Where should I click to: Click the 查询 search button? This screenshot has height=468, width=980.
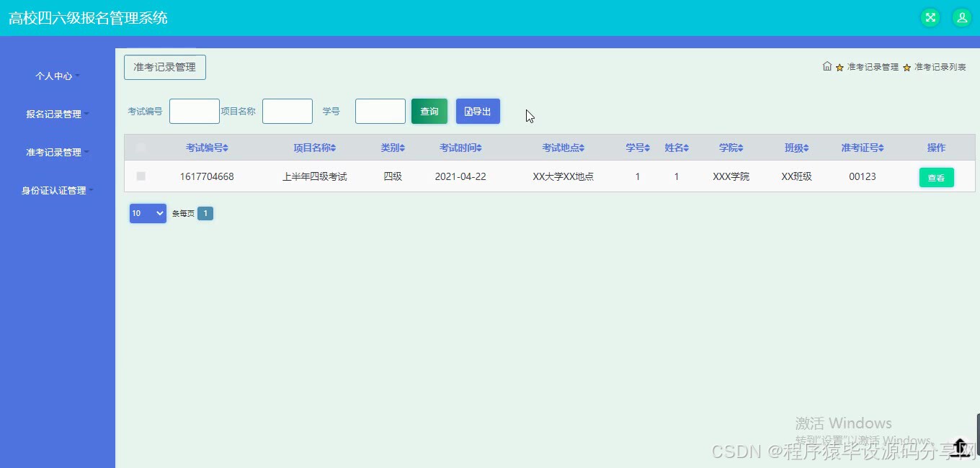click(x=429, y=111)
